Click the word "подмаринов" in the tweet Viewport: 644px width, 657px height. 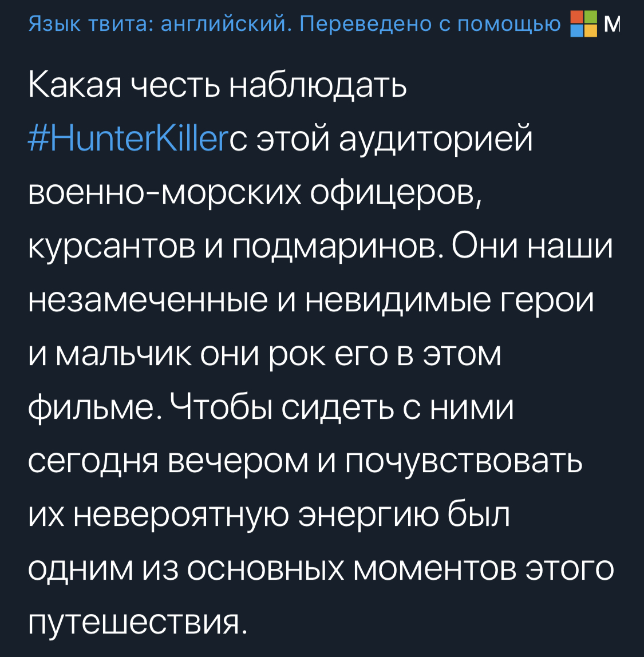click(x=336, y=247)
